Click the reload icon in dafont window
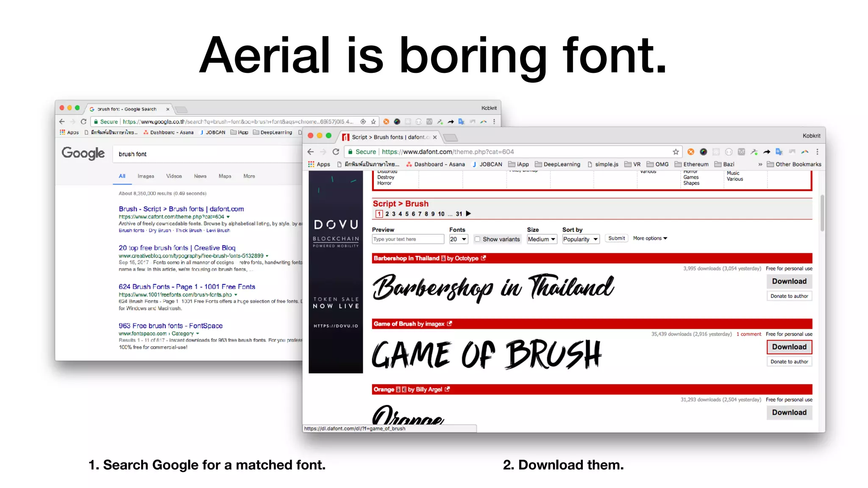The image size is (868, 488). click(336, 152)
